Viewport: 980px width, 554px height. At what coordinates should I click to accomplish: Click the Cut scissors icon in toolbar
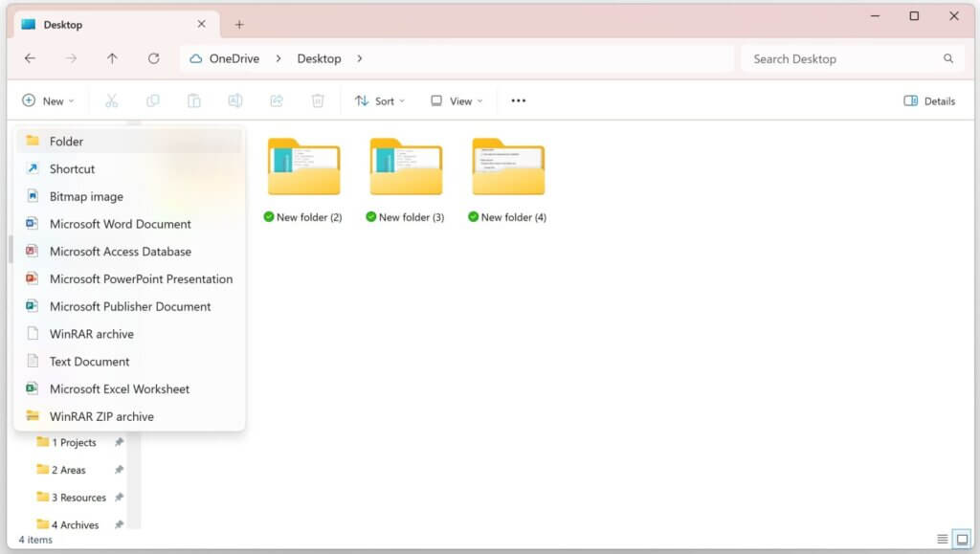(x=111, y=100)
